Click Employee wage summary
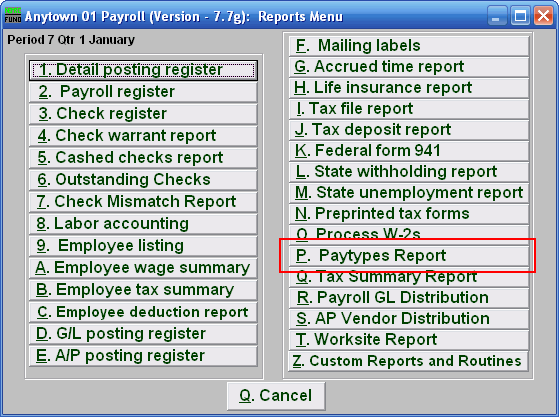559x417 pixels. (143, 268)
